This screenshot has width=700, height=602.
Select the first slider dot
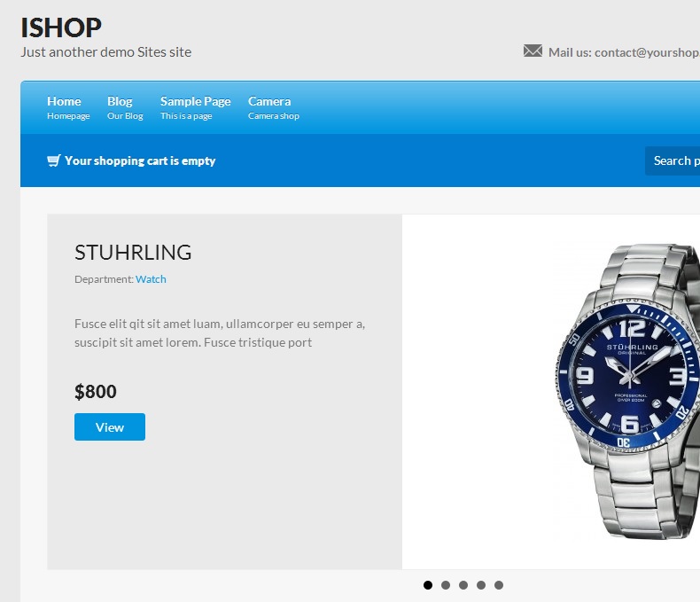coord(428,585)
